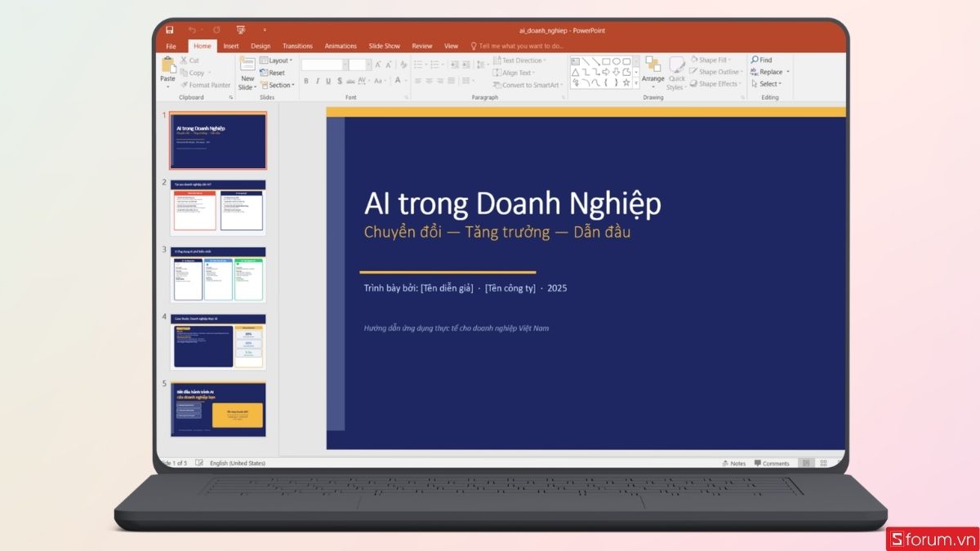Toggle the Notes pane
This screenshot has height=551, width=980.
click(734, 463)
